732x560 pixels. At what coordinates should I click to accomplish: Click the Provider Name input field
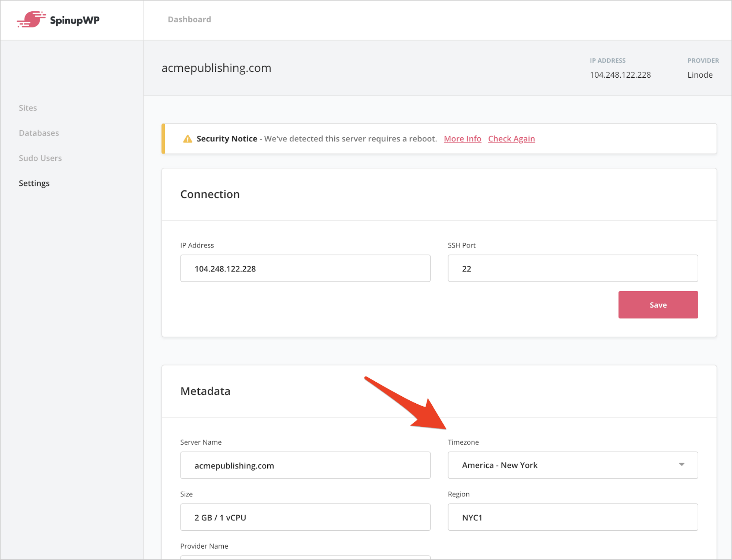tap(305, 558)
